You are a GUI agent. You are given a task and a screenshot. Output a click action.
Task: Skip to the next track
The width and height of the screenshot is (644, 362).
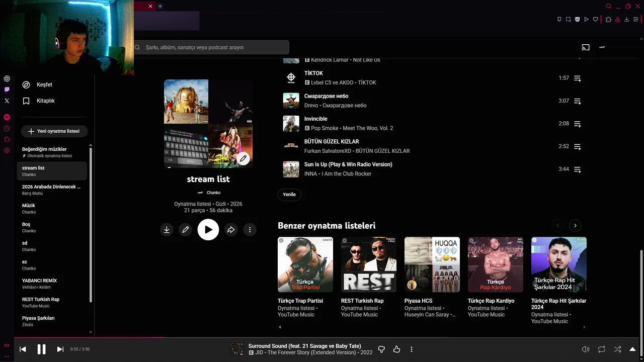60,349
